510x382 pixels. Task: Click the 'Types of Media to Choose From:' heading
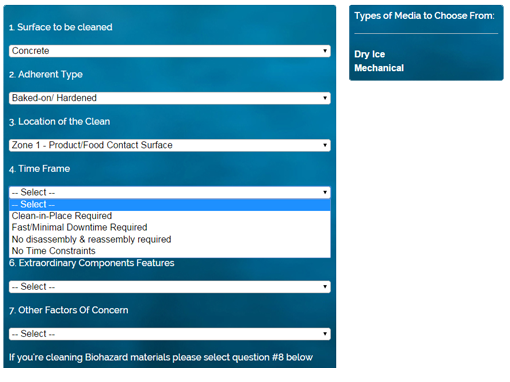424,16
